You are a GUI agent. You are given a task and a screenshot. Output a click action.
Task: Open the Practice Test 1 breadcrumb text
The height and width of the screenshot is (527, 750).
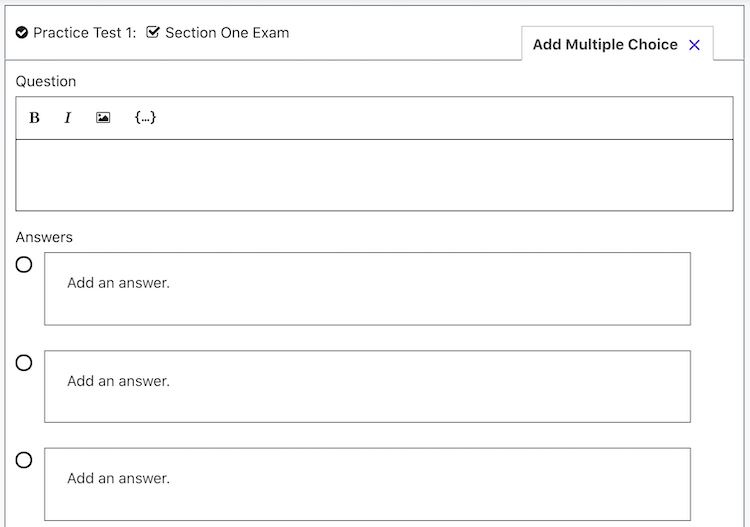pyautogui.click(x=84, y=33)
